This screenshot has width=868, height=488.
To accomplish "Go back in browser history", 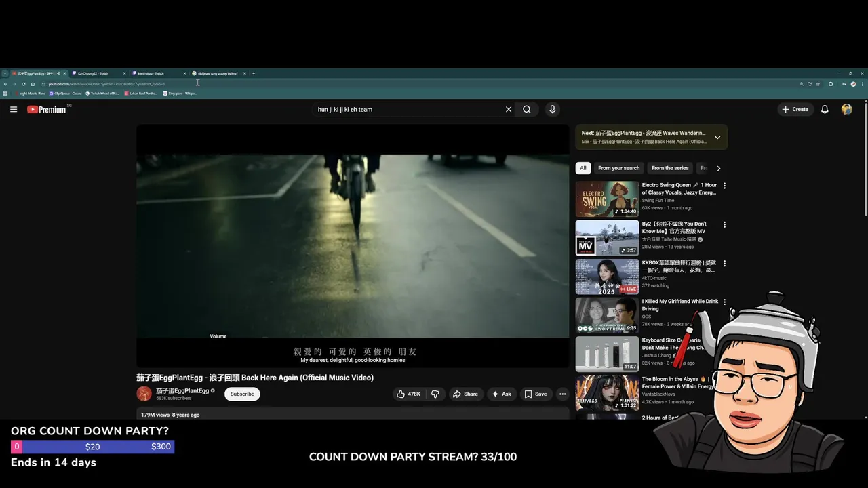I will tap(5, 84).
